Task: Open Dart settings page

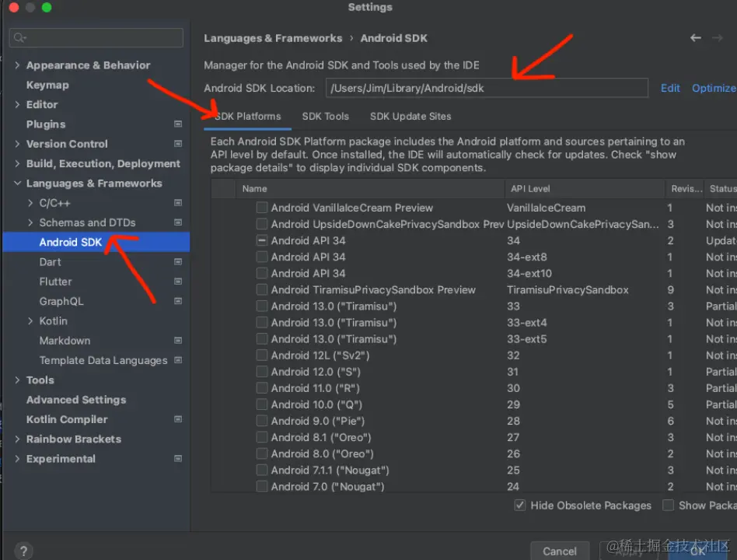Action: [51, 262]
